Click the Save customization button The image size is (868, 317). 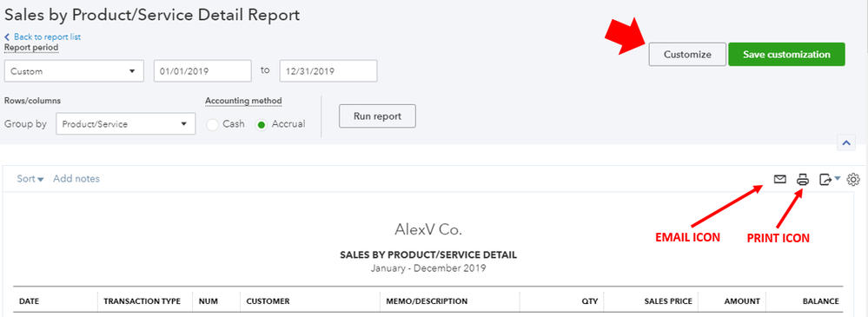(x=786, y=54)
